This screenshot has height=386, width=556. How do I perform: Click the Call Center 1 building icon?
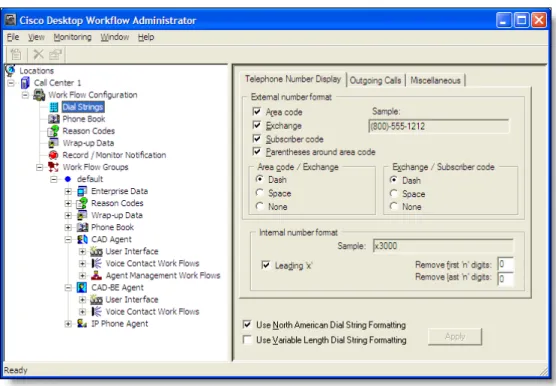[25, 83]
